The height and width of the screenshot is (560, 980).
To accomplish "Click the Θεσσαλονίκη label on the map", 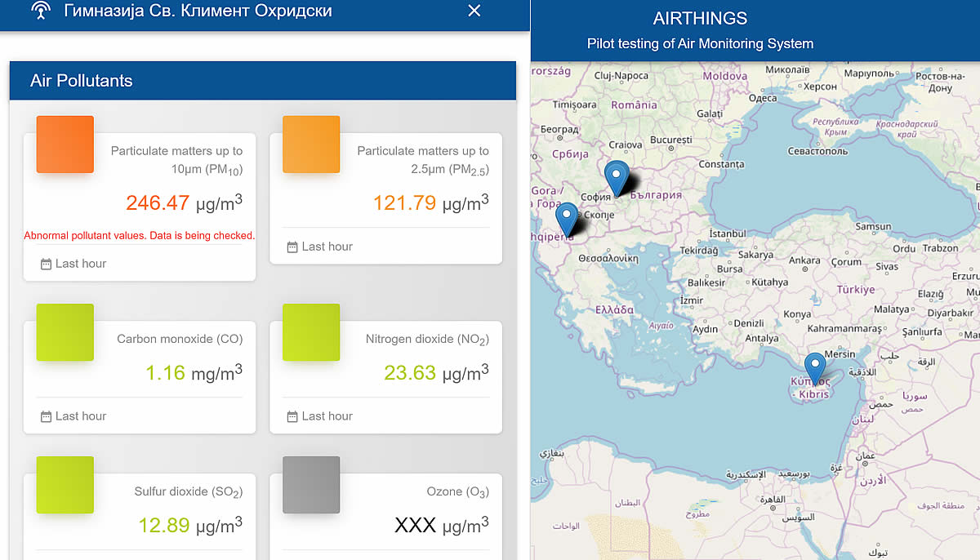I will 608,257.
